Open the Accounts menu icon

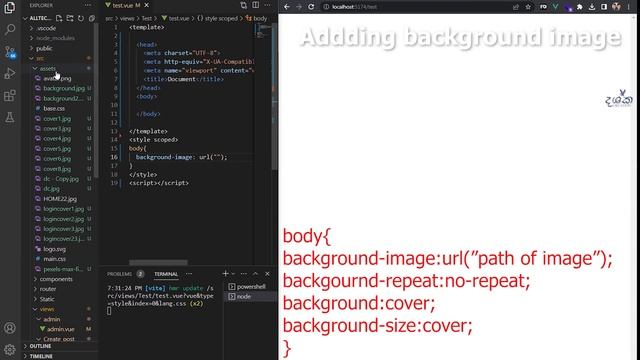(x=10, y=328)
